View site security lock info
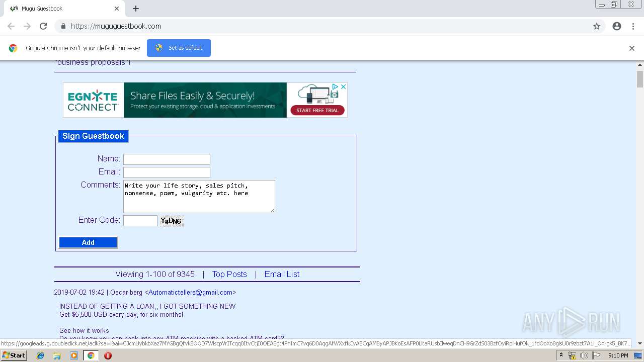Viewport: 644px width, 362px height. pyautogui.click(x=63, y=26)
